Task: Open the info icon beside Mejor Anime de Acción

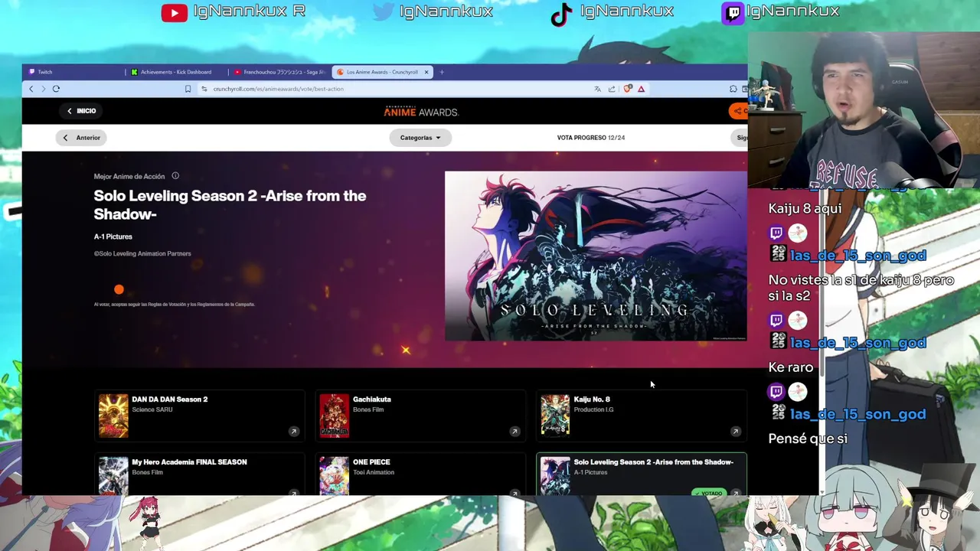Action: (175, 176)
